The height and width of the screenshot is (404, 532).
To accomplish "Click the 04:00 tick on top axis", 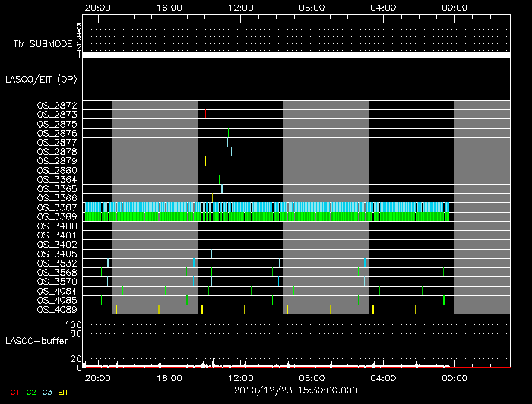I will pos(382,8).
